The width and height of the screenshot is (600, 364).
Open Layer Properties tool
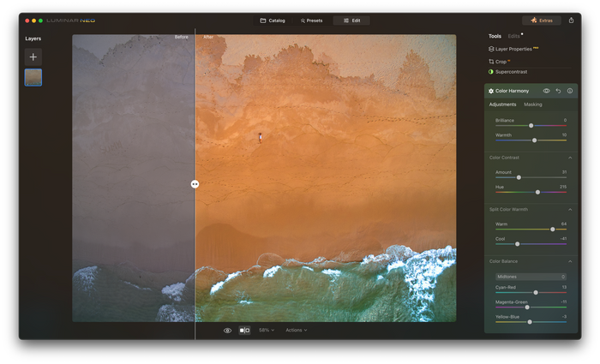coord(513,50)
